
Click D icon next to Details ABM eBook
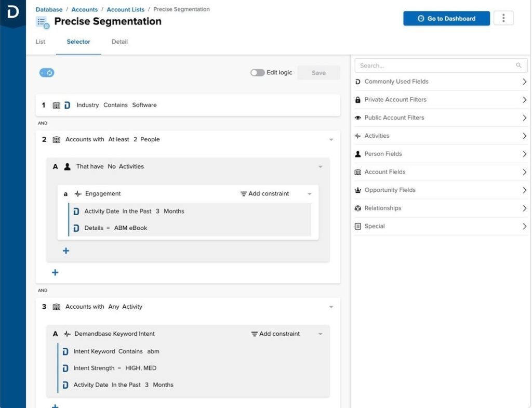click(x=76, y=228)
